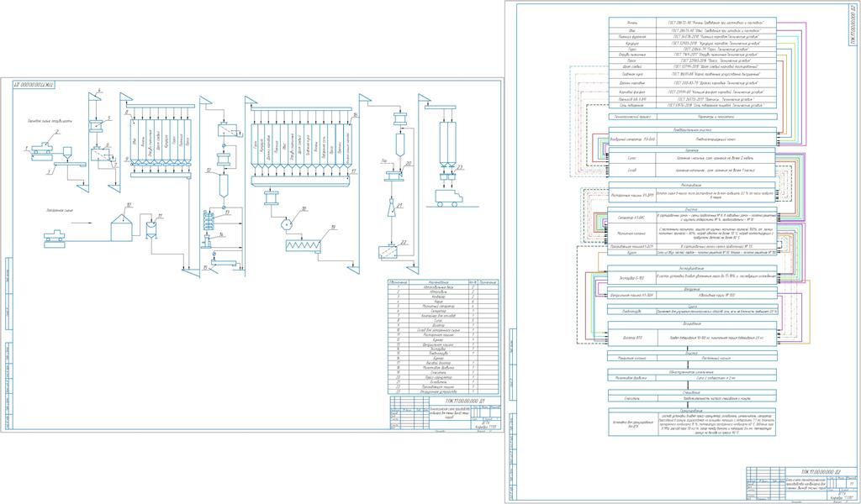This screenshot has width=861, height=504.
Task: Click the "Ячмень" cell in the raw materials table
Action: pos(632,21)
